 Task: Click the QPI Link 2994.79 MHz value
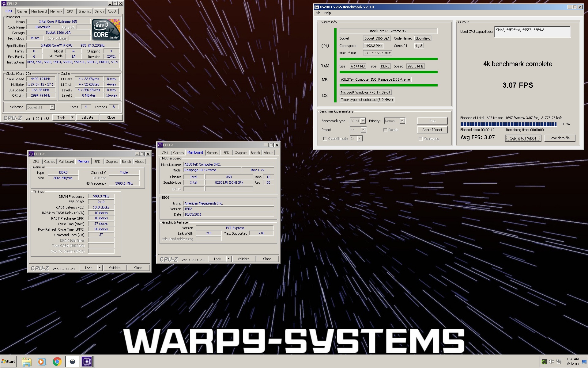(x=41, y=95)
